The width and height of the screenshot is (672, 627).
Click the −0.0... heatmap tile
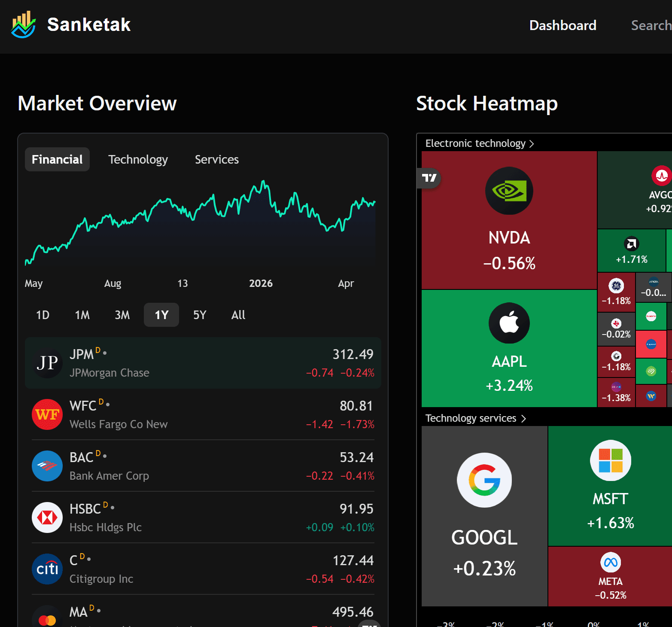[653, 287]
